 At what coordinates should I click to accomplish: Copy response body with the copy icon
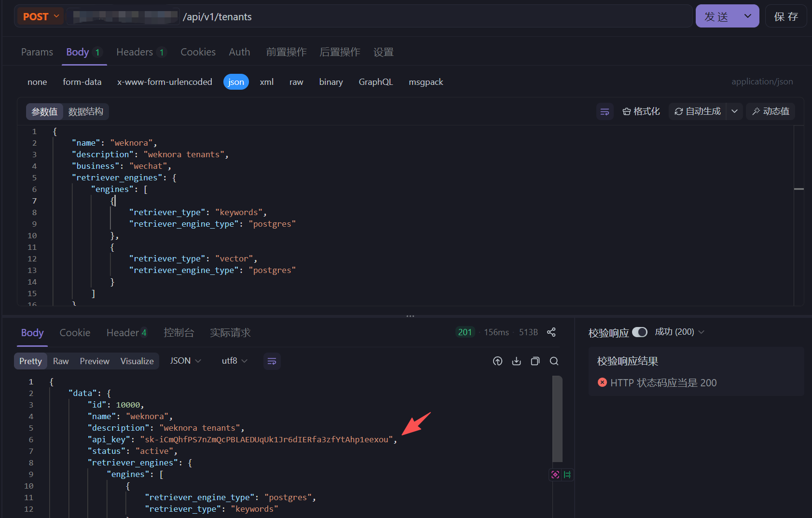[x=535, y=361]
